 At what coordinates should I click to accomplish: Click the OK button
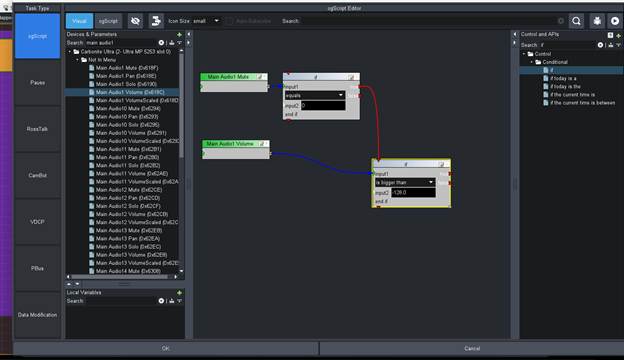pos(166,348)
